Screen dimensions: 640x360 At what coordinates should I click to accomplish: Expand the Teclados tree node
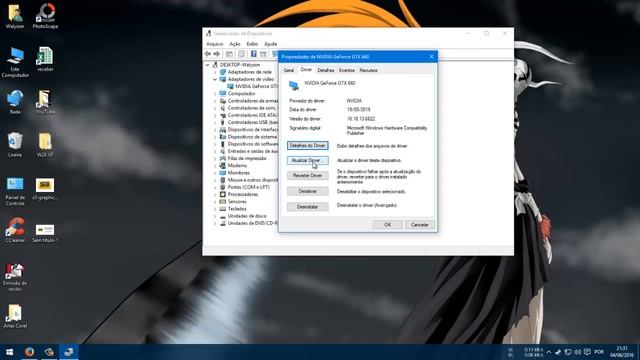click(215, 209)
